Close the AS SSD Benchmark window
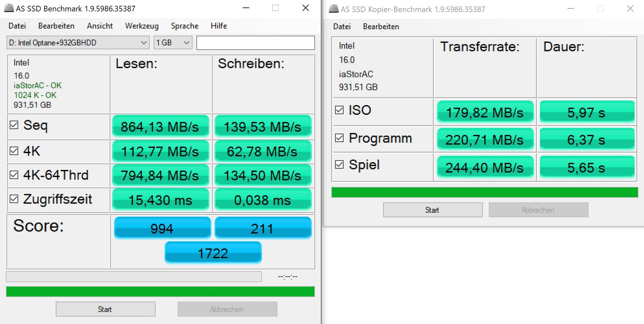 coord(305,8)
